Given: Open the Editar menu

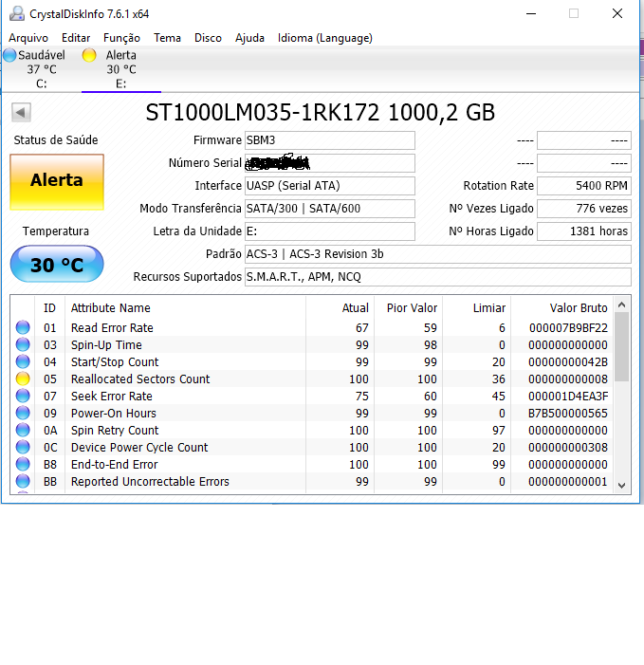Looking at the screenshot, I should pos(76,38).
